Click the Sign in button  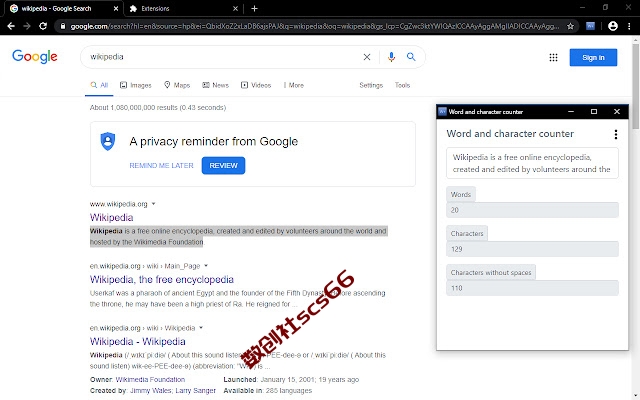click(593, 58)
